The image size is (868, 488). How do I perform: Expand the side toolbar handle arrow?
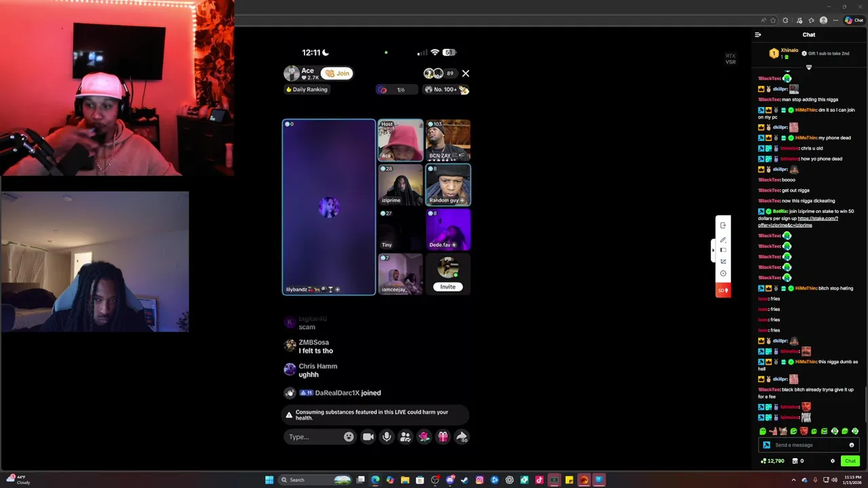pos(713,249)
